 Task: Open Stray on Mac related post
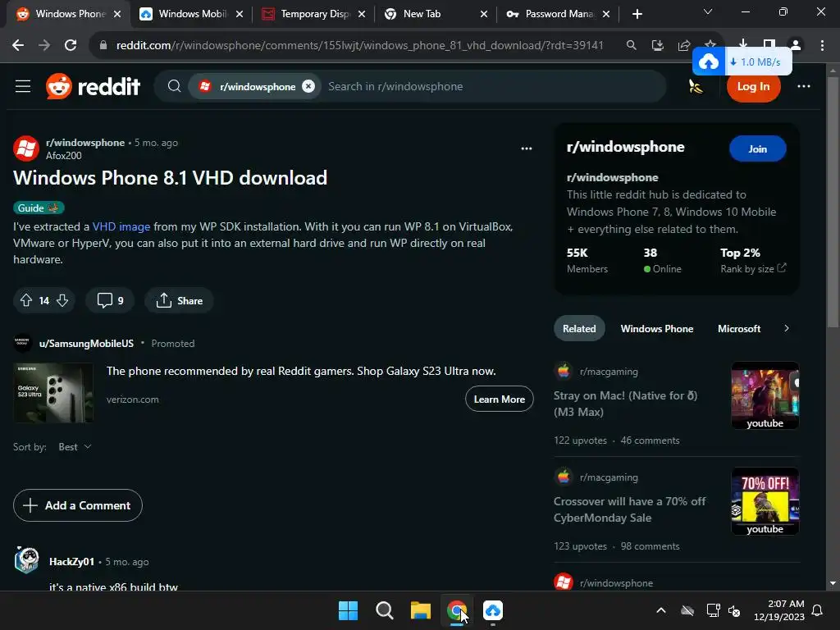click(x=625, y=404)
